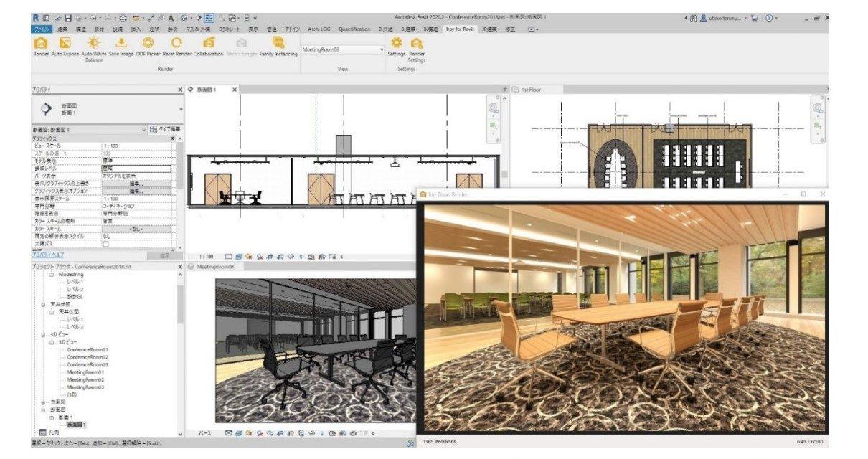Open the Help question-mark icon in title bar
Screen dimensions: 868x459
[x=768, y=17]
